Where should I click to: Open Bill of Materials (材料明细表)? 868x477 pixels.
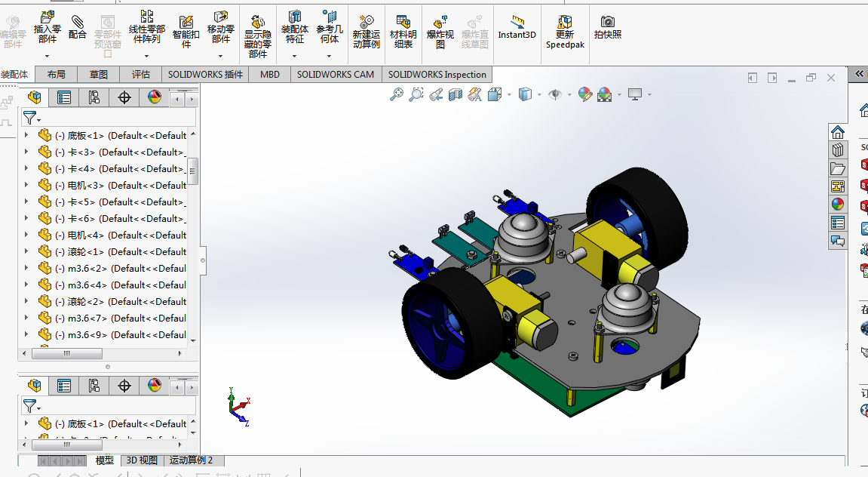click(x=403, y=32)
